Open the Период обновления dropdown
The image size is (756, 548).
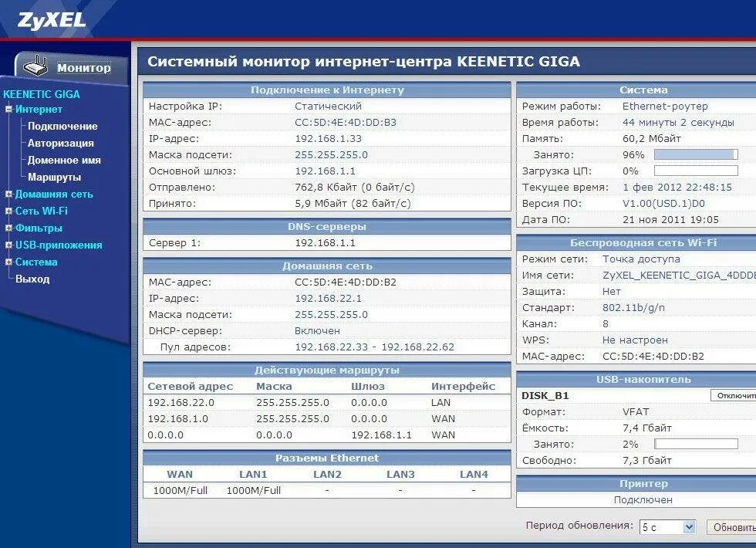668,527
